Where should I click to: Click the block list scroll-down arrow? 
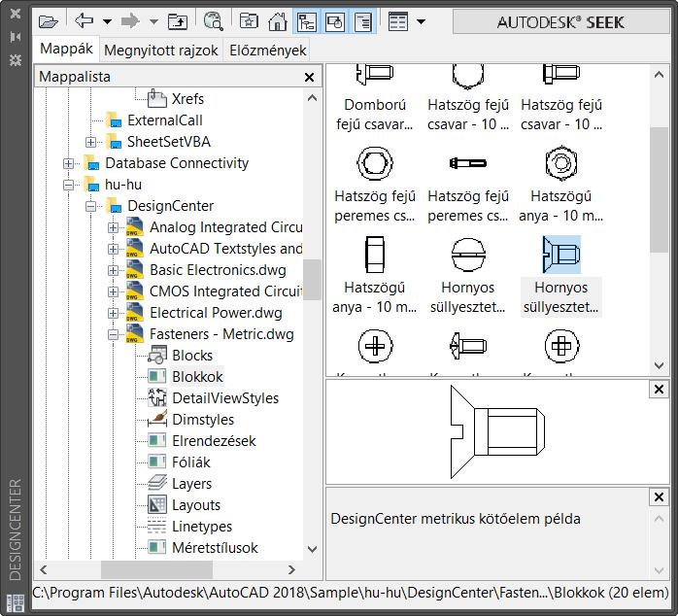coord(659,365)
